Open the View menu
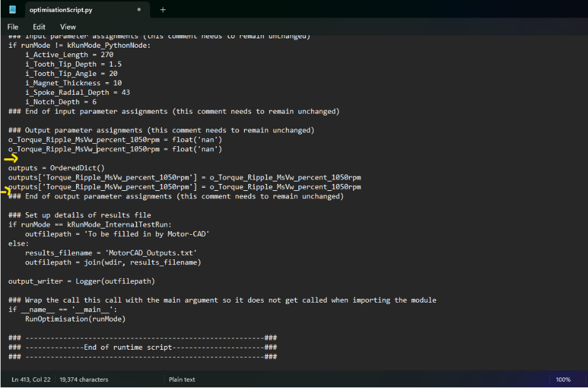 click(x=68, y=27)
